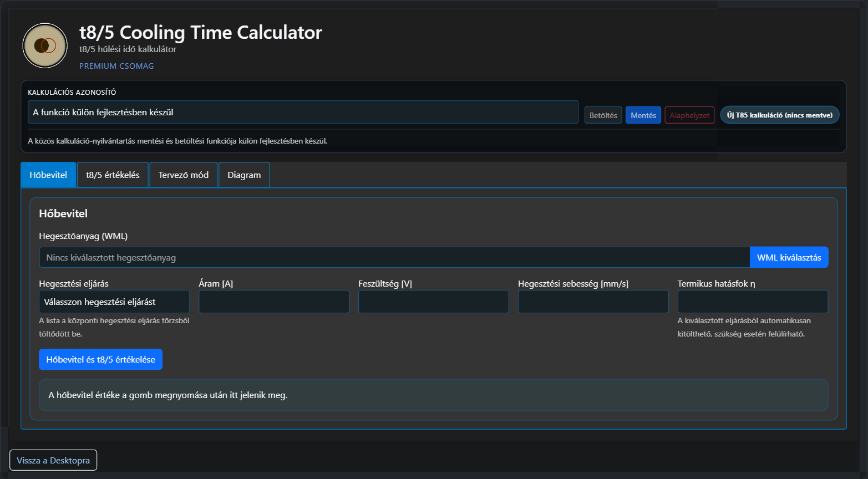868x479 pixels.
Task: Click Hőbevitel és t8/5 értékelése button
Action: pyautogui.click(x=100, y=359)
